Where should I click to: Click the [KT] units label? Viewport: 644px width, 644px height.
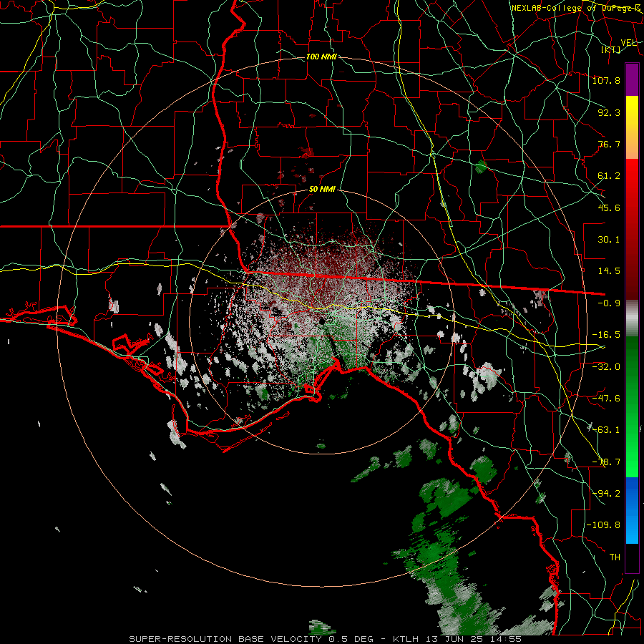[x=611, y=49]
